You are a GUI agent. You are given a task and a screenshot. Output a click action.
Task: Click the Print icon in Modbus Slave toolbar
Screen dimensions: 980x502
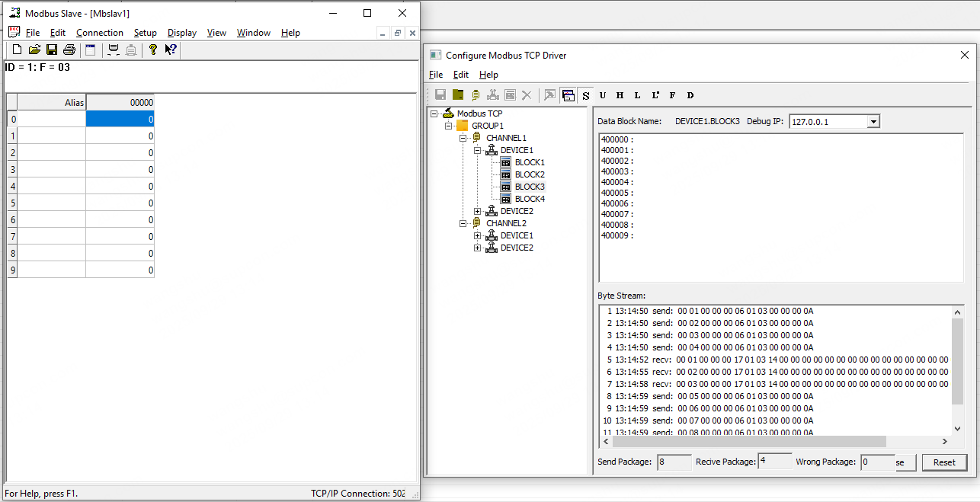(x=69, y=50)
